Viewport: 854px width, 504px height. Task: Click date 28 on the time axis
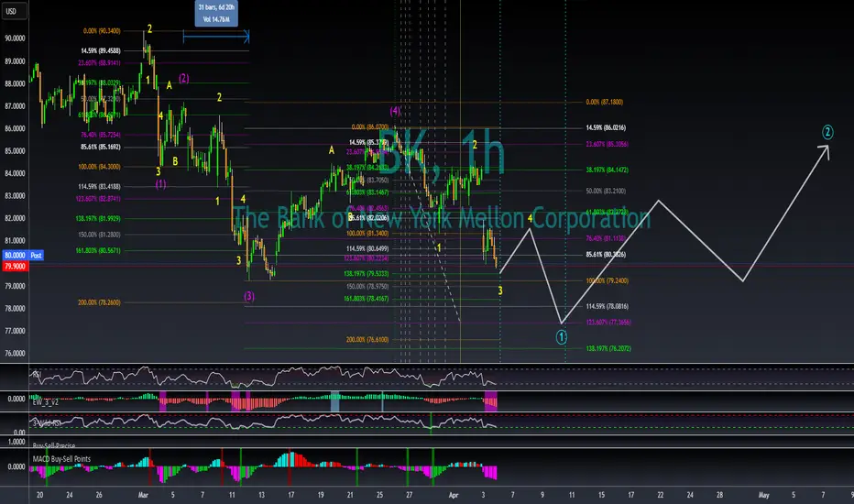tap(719, 495)
